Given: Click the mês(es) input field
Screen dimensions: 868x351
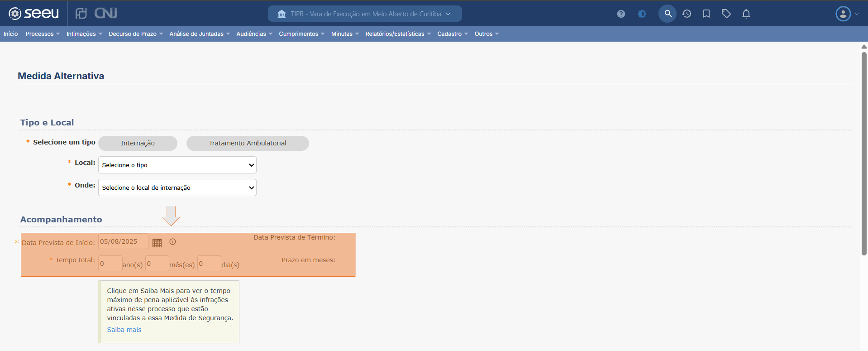Looking at the screenshot, I should tap(157, 263).
